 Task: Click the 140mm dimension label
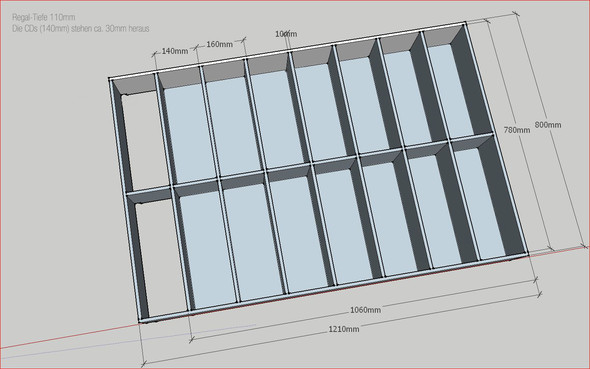pyautogui.click(x=175, y=51)
